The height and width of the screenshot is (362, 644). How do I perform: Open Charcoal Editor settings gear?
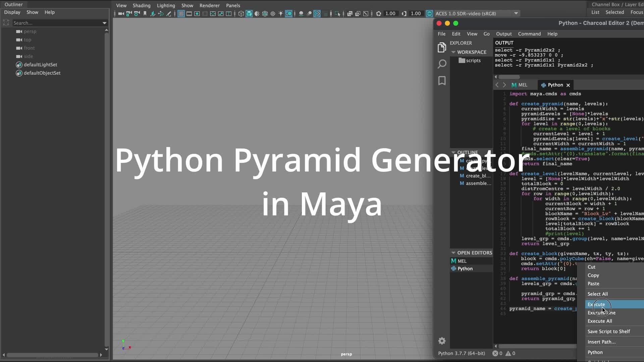442,341
